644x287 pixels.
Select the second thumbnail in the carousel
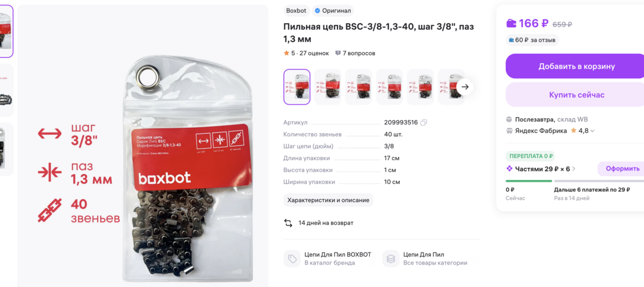(x=328, y=87)
